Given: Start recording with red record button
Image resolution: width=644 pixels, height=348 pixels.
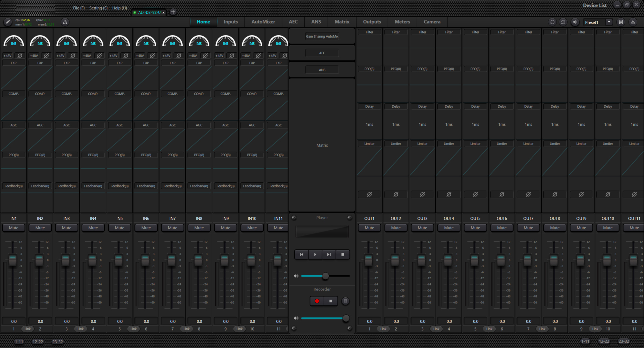Looking at the screenshot, I should pyautogui.click(x=317, y=301).
